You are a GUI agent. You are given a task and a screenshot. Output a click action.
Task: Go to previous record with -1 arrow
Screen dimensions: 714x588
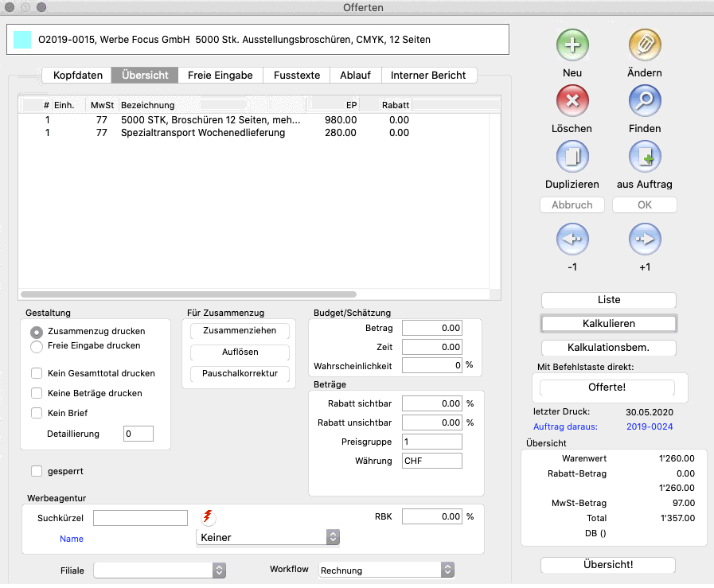[x=572, y=239]
